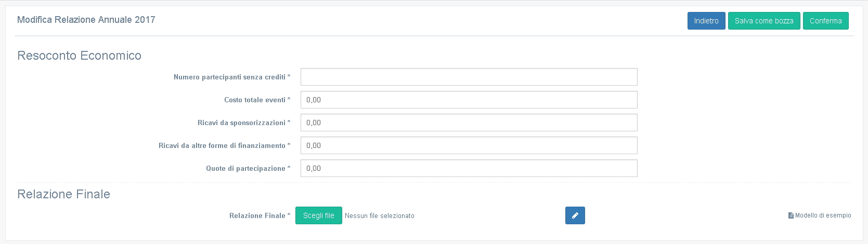Focus the Quote di partecipazione field
The height and width of the screenshot is (244, 868).
coord(469,168)
